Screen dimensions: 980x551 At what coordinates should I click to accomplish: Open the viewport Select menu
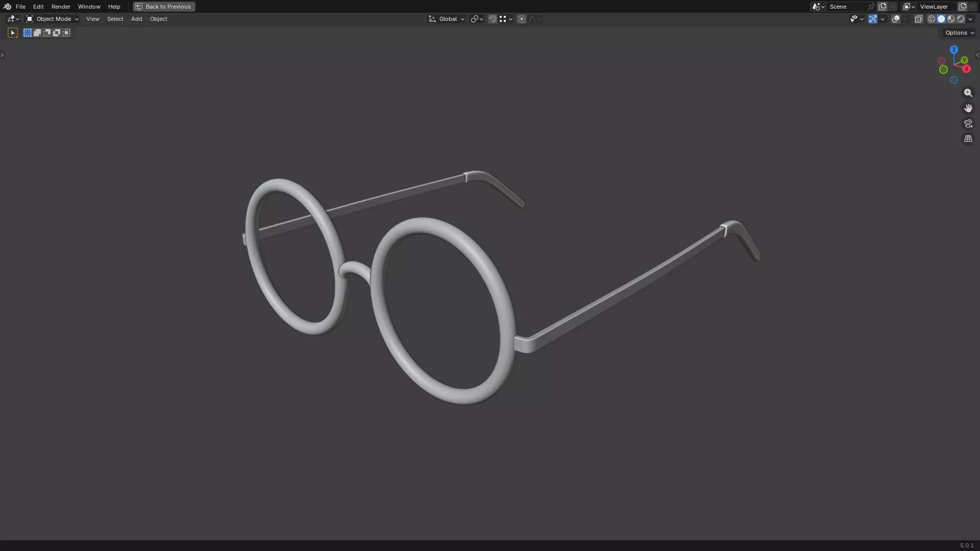pos(115,19)
